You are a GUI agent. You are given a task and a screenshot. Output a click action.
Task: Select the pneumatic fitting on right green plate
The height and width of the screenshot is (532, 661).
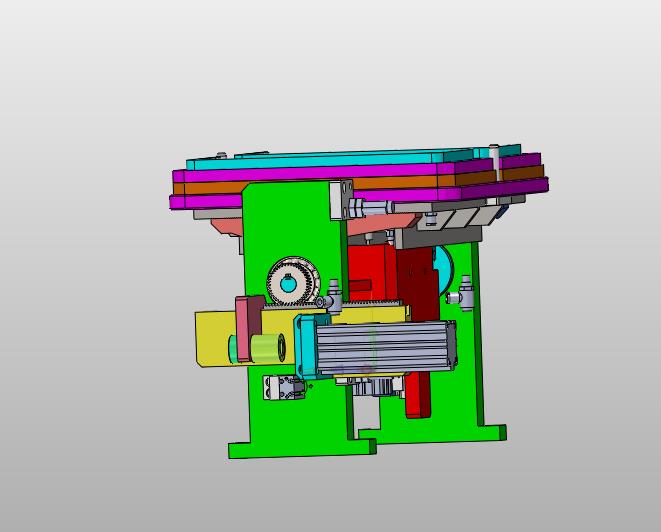tap(462, 293)
